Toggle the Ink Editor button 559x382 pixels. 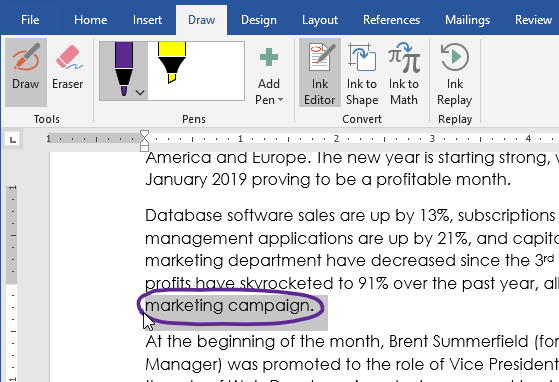point(320,72)
